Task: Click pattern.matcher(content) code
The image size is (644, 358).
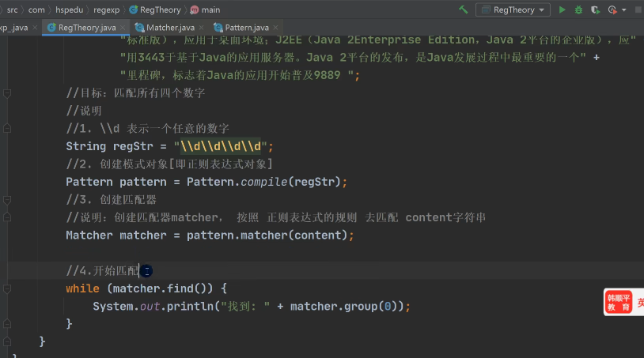Action: (267, 236)
